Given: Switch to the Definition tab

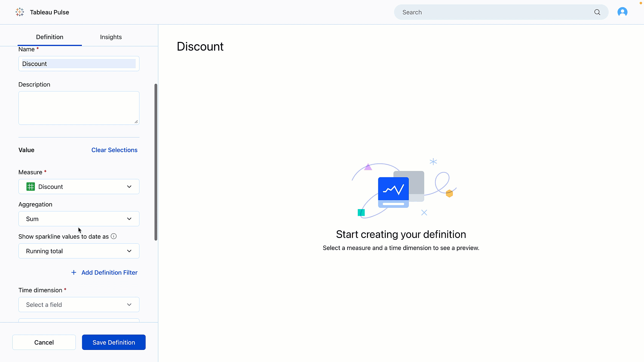Looking at the screenshot, I should tap(50, 37).
